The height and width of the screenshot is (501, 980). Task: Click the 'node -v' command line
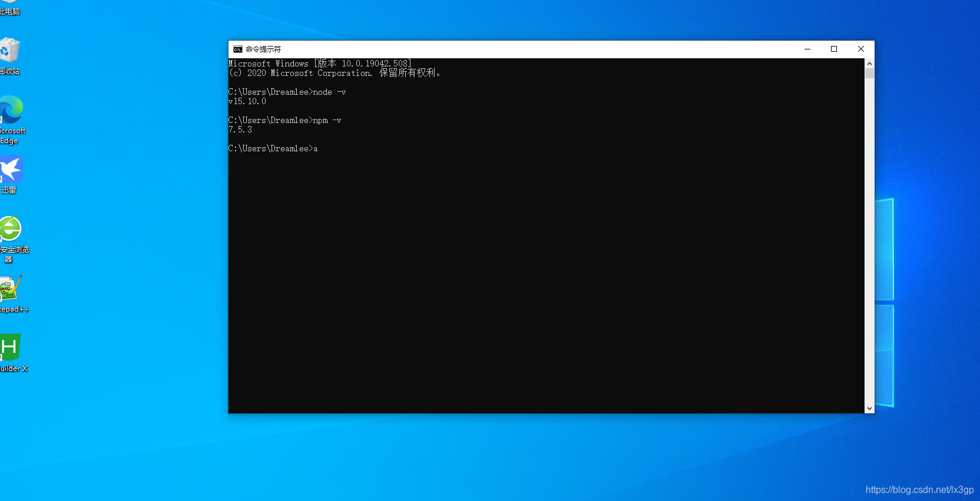pyautogui.click(x=287, y=92)
